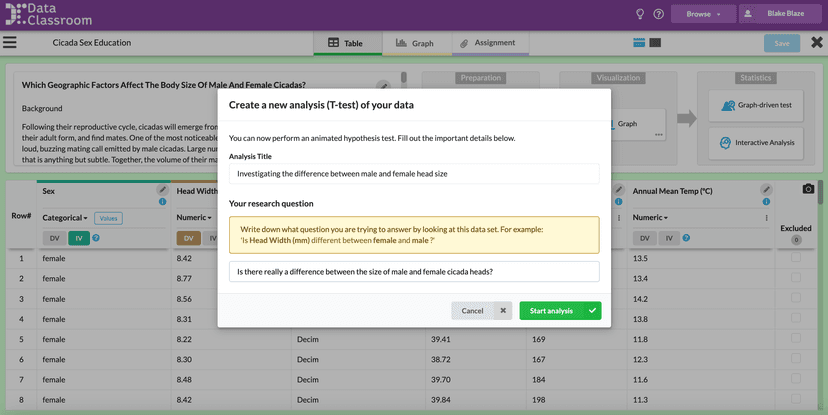
Task: Open the Browse dropdown
Action: 703,14
